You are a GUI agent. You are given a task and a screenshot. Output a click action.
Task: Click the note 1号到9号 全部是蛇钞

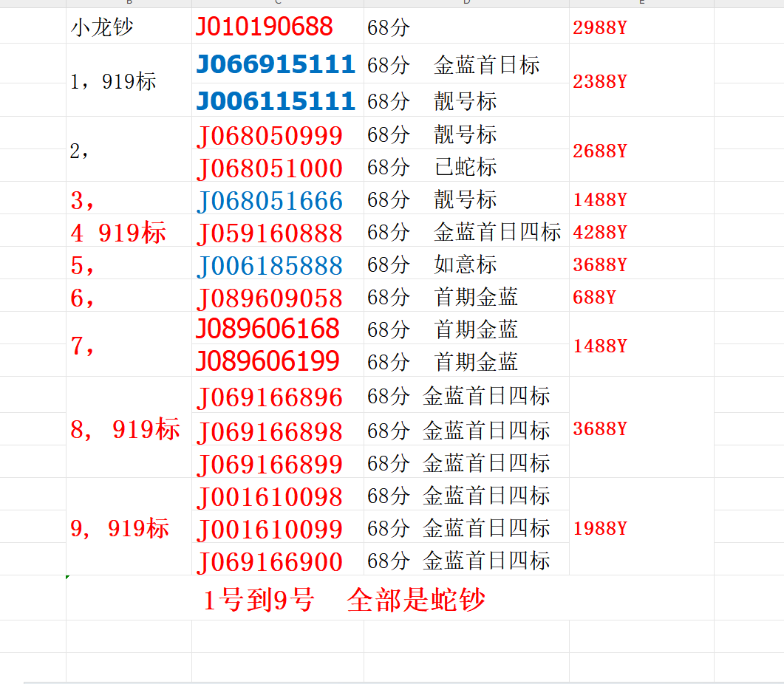(x=344, y=600)
